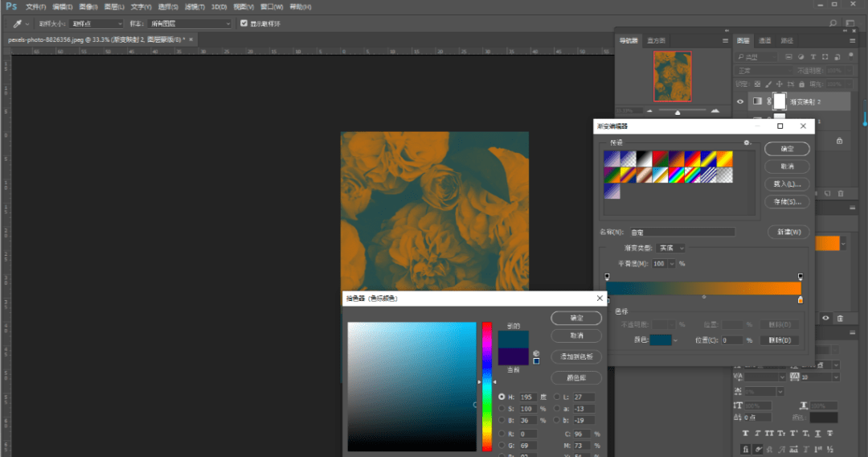Click the Eyedropper tool icon in options bar
The image size is (868, 457).
point(17,24)
